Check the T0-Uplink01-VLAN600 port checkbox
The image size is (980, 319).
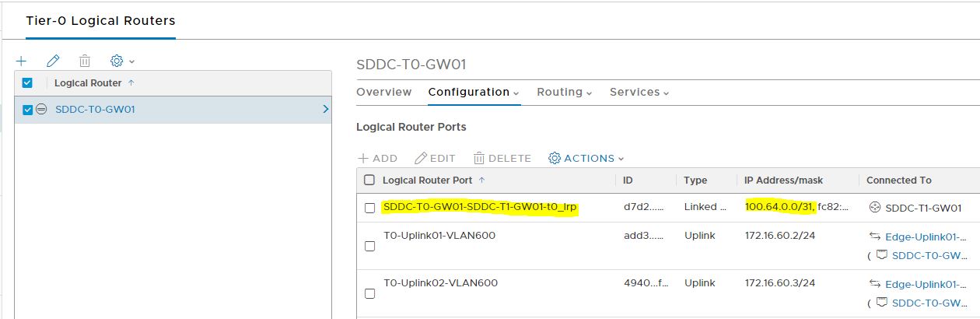click(369, 246)
